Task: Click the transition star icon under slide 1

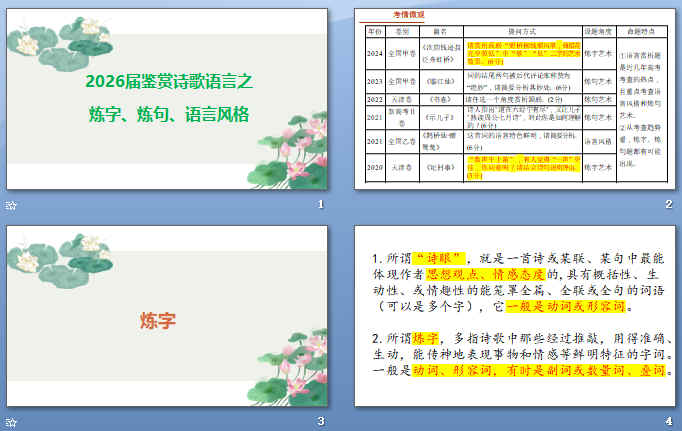Action: (11, 205)
